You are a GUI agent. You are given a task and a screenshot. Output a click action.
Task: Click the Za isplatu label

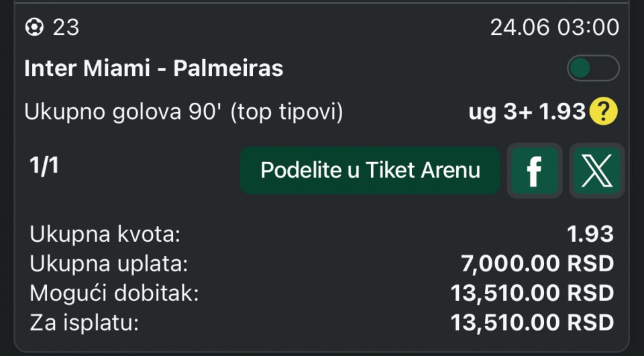coord(84,323)
